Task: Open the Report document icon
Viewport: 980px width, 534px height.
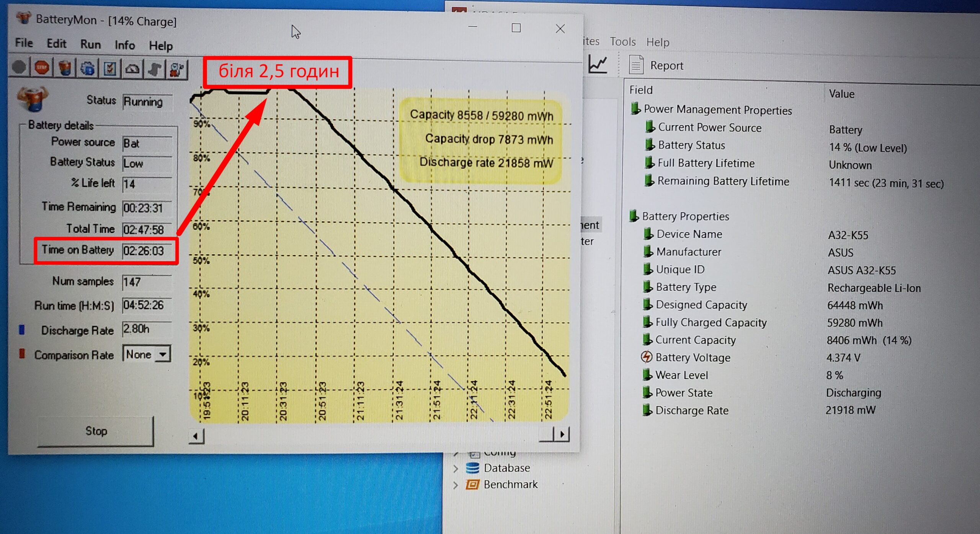Action: click(x=636, y=65)
